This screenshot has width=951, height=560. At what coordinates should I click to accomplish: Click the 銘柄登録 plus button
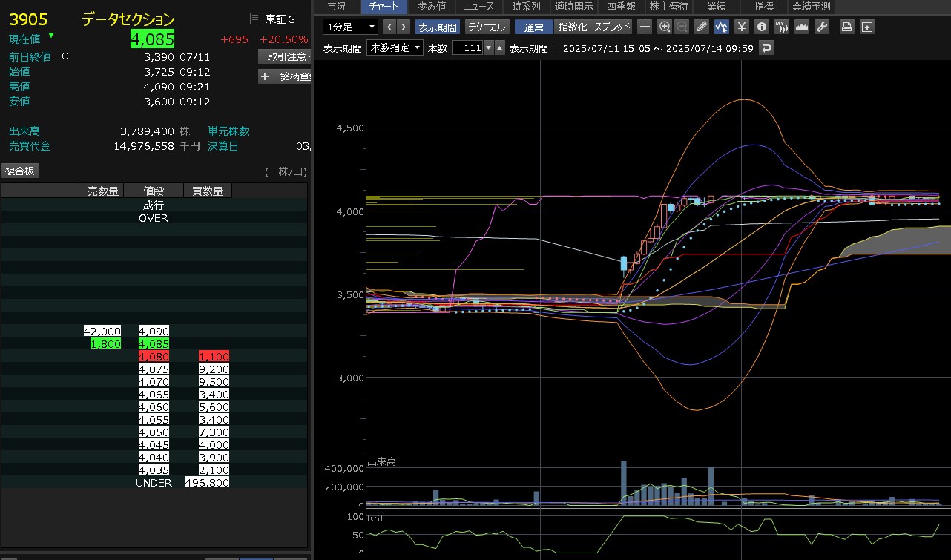(x=285, y=76)
